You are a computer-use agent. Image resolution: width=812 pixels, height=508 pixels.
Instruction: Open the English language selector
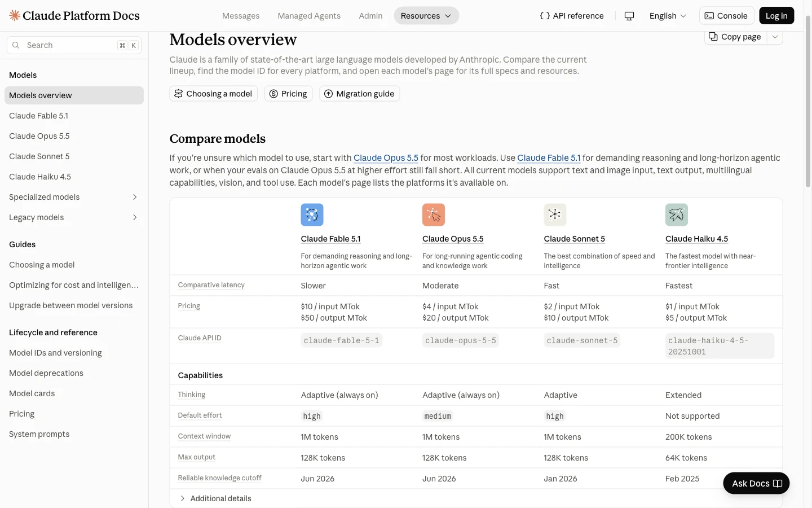[668, 16]
